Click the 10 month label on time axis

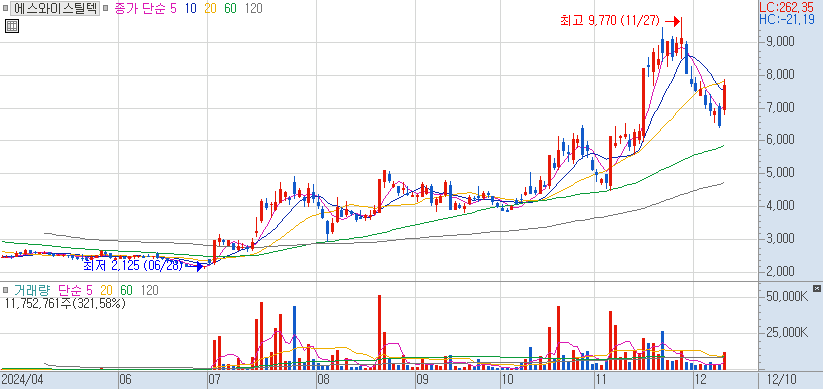point(507,380)
